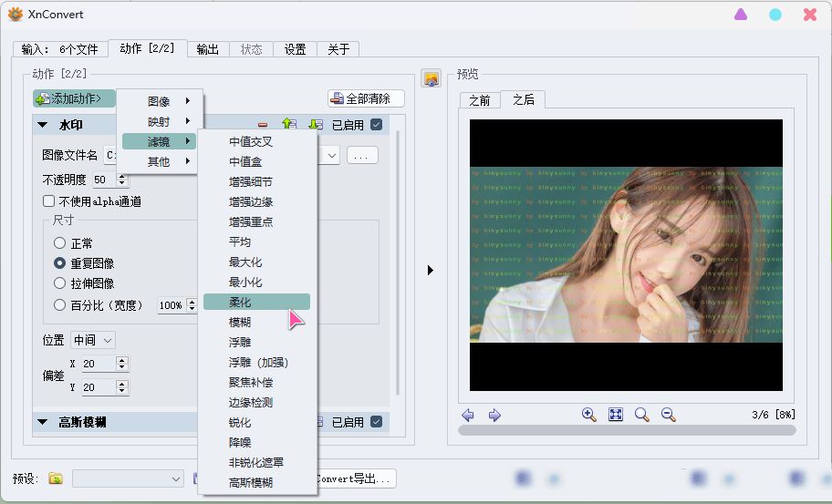The height and width of the screenshot is (504, 832).
Task: Select the 拉伸图像 radio option
Action: pos(60,283)
